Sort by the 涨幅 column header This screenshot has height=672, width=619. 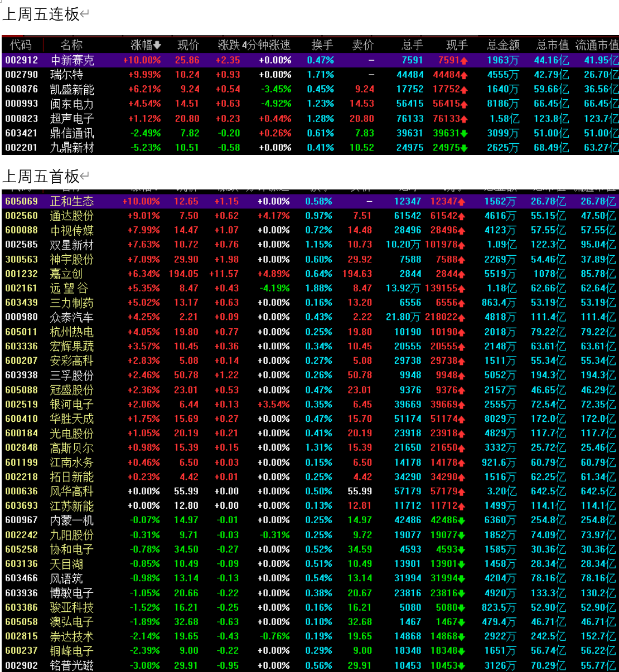pyautogui.click(x=145, y=45)
